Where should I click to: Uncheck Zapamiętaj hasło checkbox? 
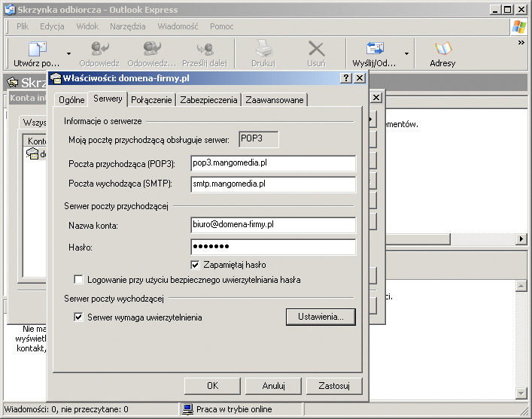195,265
